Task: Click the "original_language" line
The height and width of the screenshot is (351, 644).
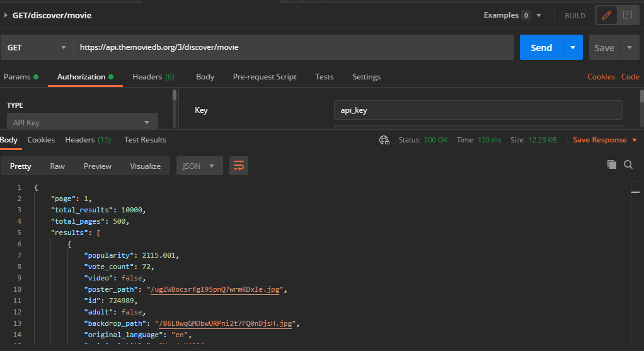Action: click(x=137, y=335)
